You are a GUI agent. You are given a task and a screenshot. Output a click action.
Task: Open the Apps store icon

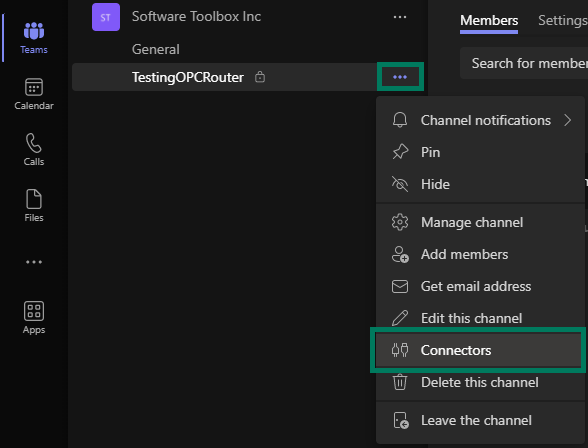coord(34,318)
